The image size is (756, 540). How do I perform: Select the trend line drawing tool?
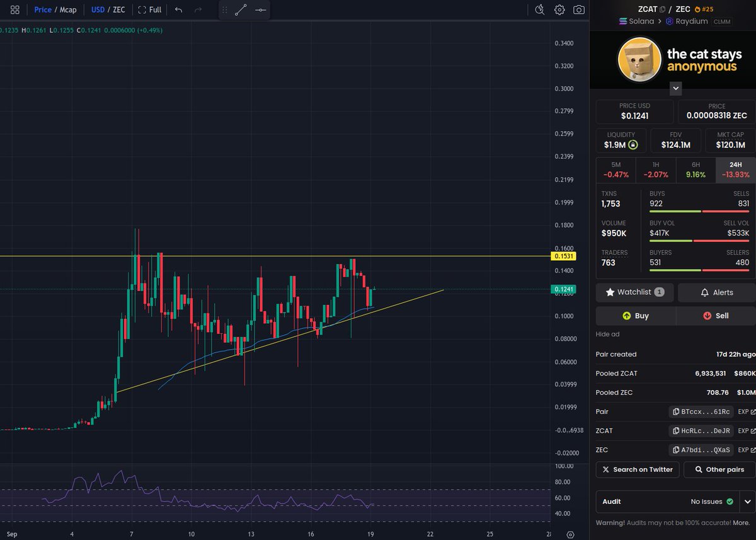coord(241,10)
